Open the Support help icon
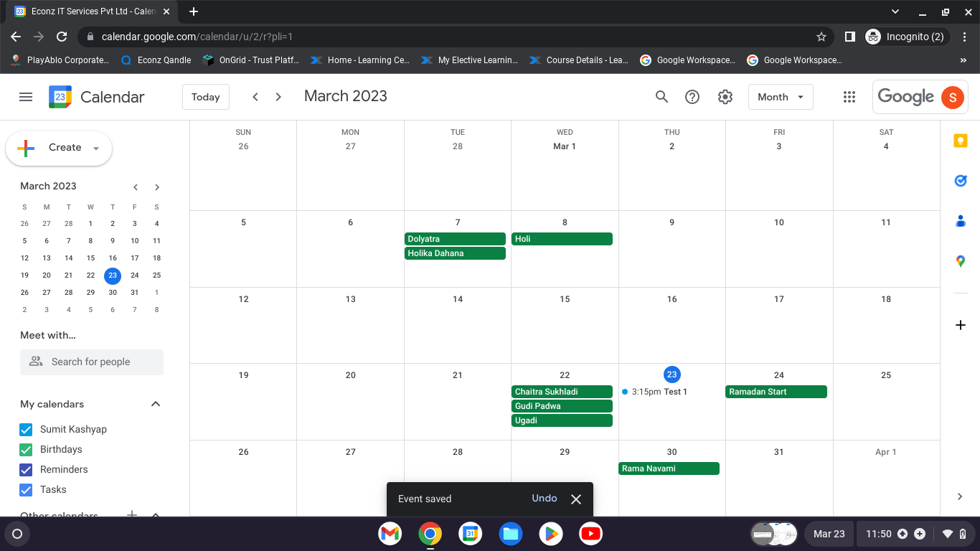The width and height of the screenshot is (980, 551). pyautogui.click(x=692, y=97)
